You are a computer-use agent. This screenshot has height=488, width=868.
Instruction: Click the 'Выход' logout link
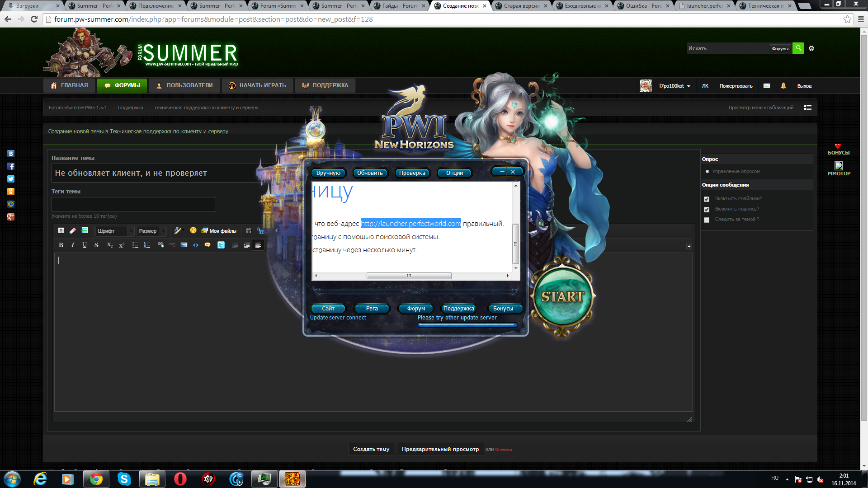pos(804,86)
